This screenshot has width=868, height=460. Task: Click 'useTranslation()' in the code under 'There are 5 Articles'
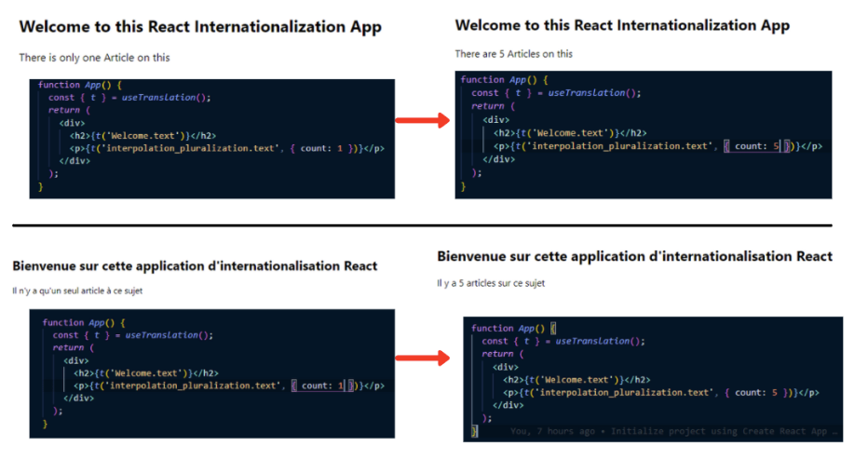tap(591, 93)
